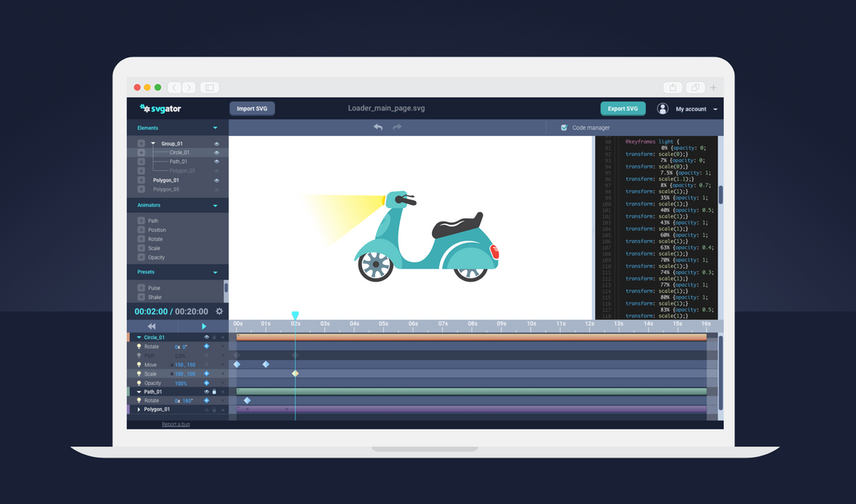The image size is (856, 504).
Task: Apply the Scale animator
Action: tap(152, 247)
